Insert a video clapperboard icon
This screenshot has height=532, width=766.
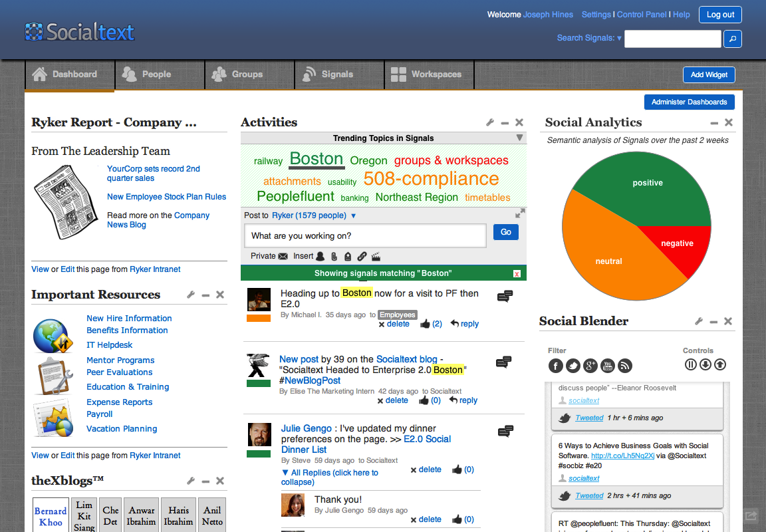pyautogui.click(x=376, y=256)
